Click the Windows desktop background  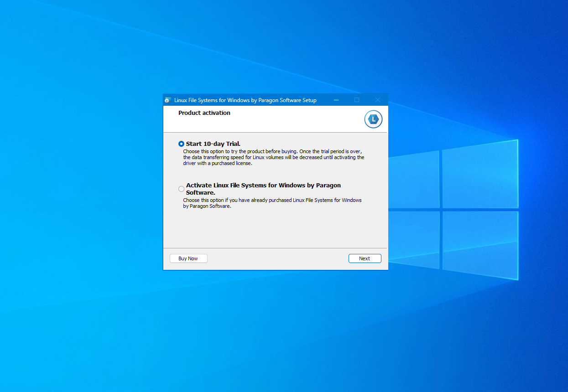click(x=68, y=319)
